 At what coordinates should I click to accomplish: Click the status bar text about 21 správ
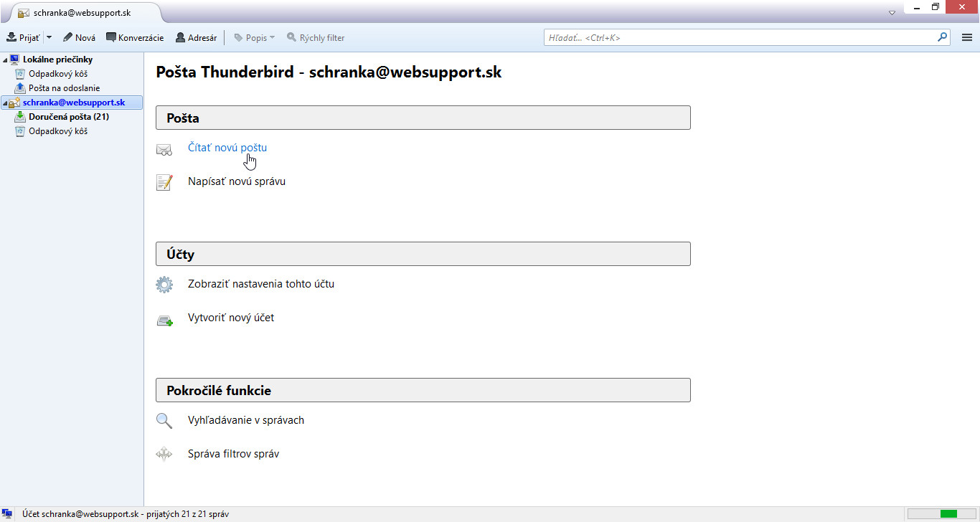pyautogui.click(x=126, y=514)
